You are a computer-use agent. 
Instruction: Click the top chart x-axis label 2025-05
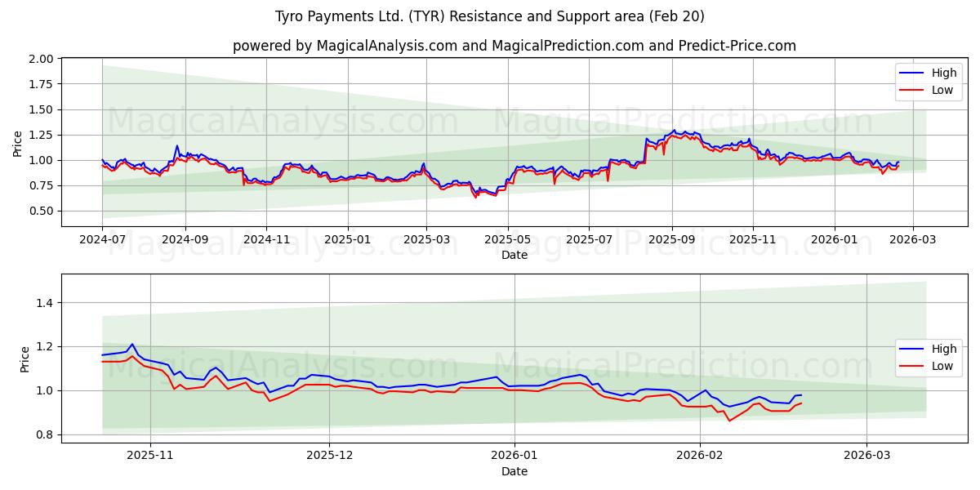(508, 241)
